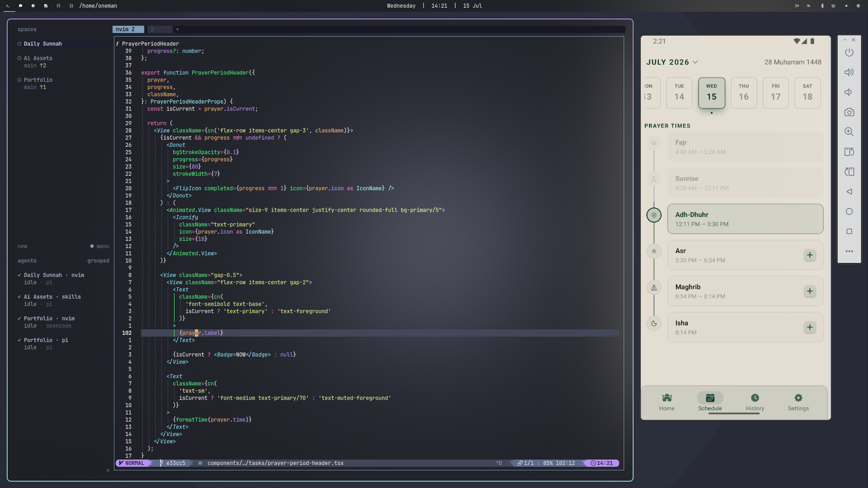Click the emulator home circle button
The height and width of the screenshot is (488, 868).
(849, 211)
